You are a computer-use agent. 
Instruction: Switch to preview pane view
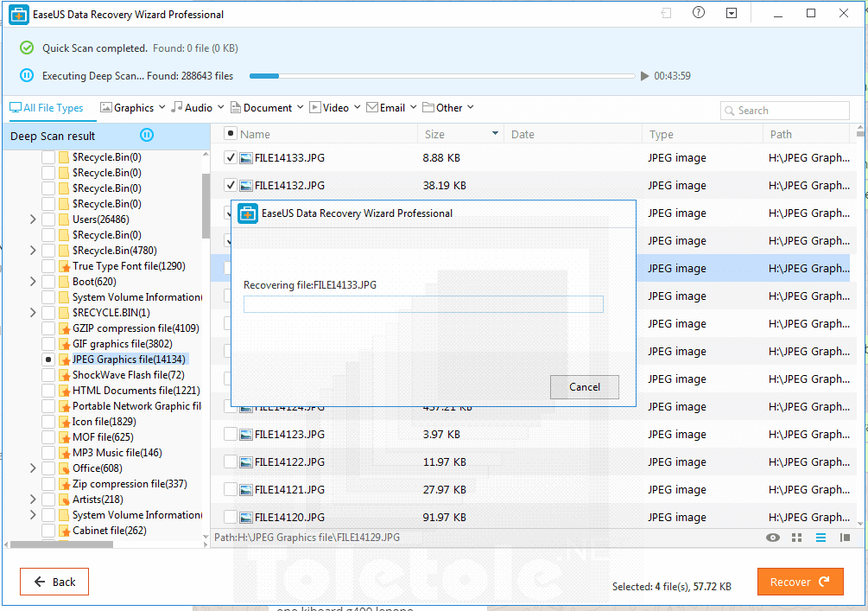pos(845,538)
